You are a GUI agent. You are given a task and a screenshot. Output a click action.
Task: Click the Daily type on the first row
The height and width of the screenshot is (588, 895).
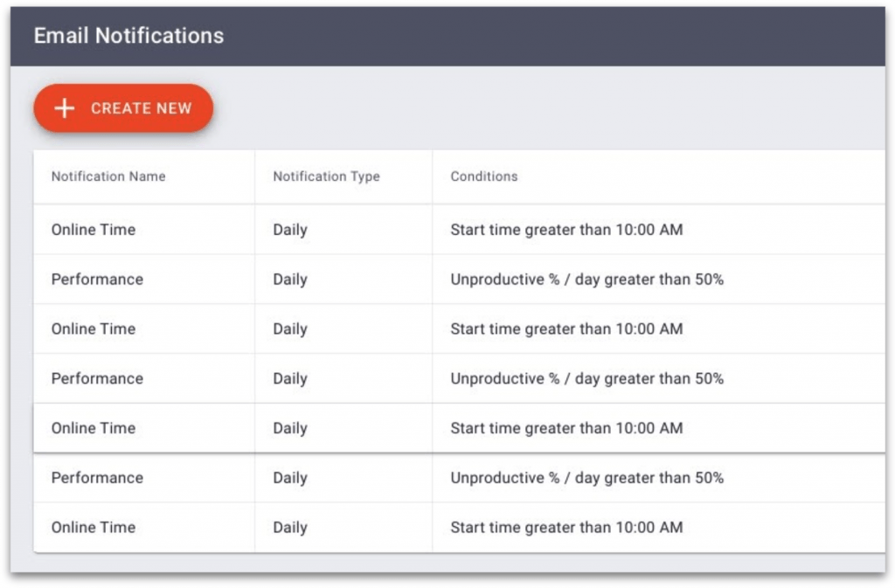(289, 230)
